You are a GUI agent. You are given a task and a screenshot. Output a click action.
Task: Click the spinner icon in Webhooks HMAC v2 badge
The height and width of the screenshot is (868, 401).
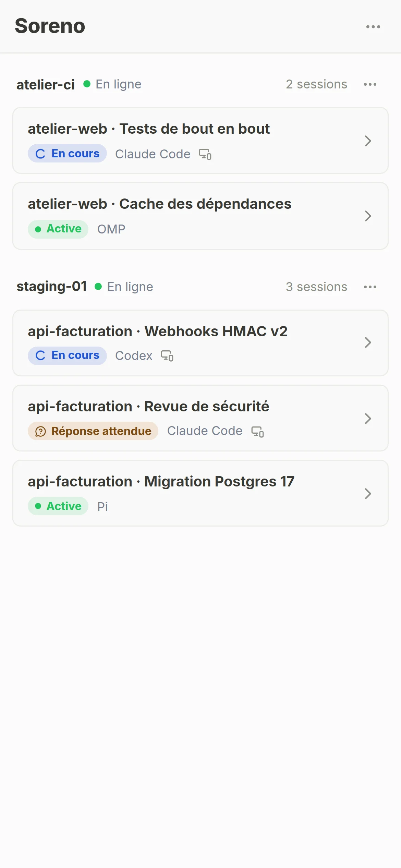tap(40, 355)
